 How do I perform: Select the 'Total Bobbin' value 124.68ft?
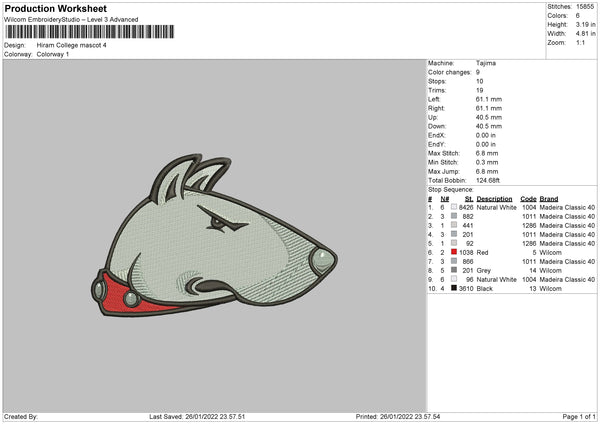pyautogui.click(x=488, y=180)
